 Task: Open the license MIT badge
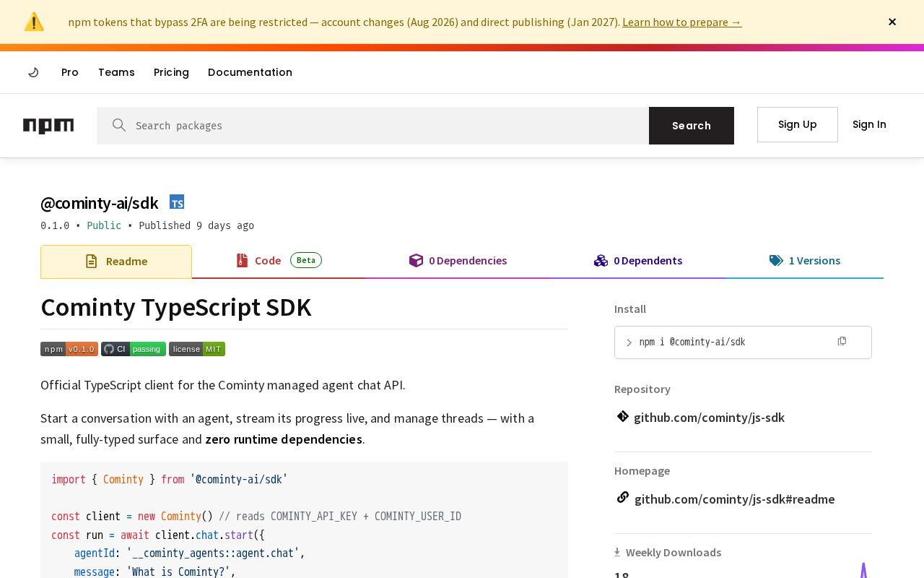[197, 349]
